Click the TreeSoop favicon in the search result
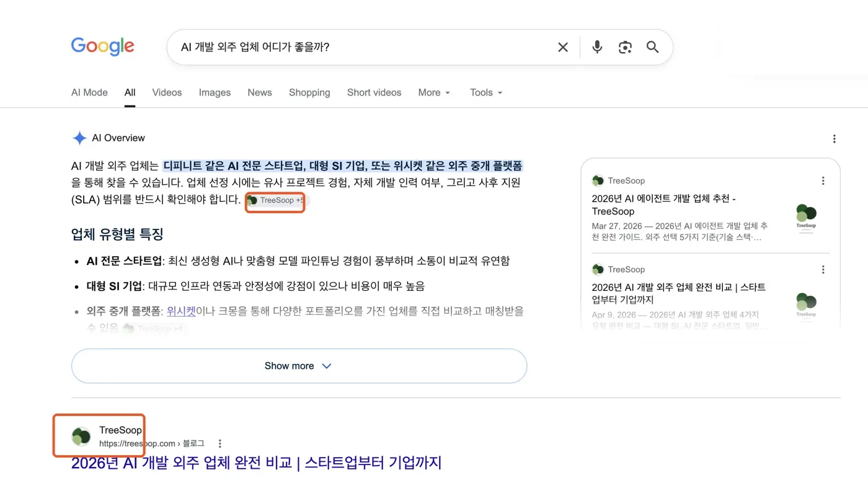Screen dimensions: 868x488 tap(81, 436)
